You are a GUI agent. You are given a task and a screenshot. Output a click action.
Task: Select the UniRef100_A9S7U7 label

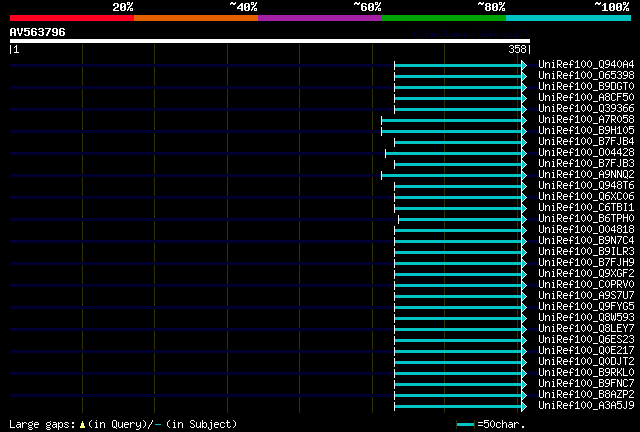(586, 296)
